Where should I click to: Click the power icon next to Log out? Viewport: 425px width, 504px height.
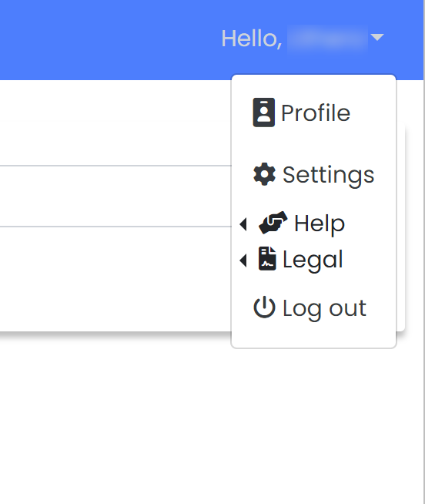tap(264, 307)
